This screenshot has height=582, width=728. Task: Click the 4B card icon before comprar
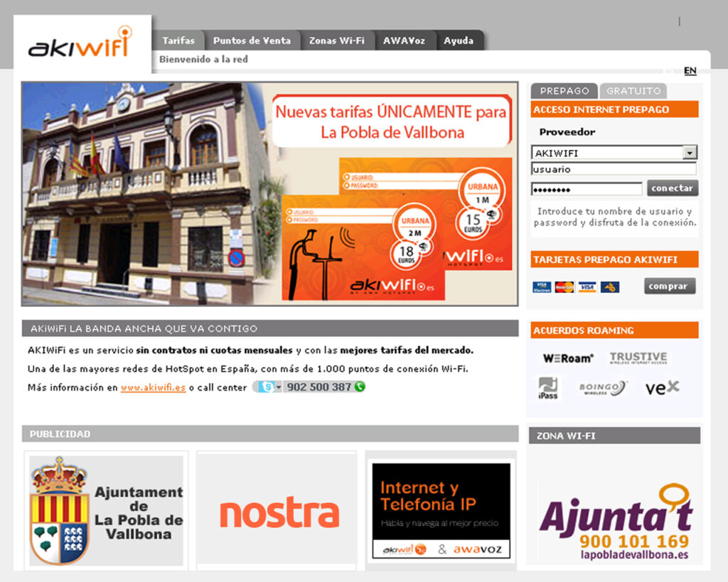point(609,287)
